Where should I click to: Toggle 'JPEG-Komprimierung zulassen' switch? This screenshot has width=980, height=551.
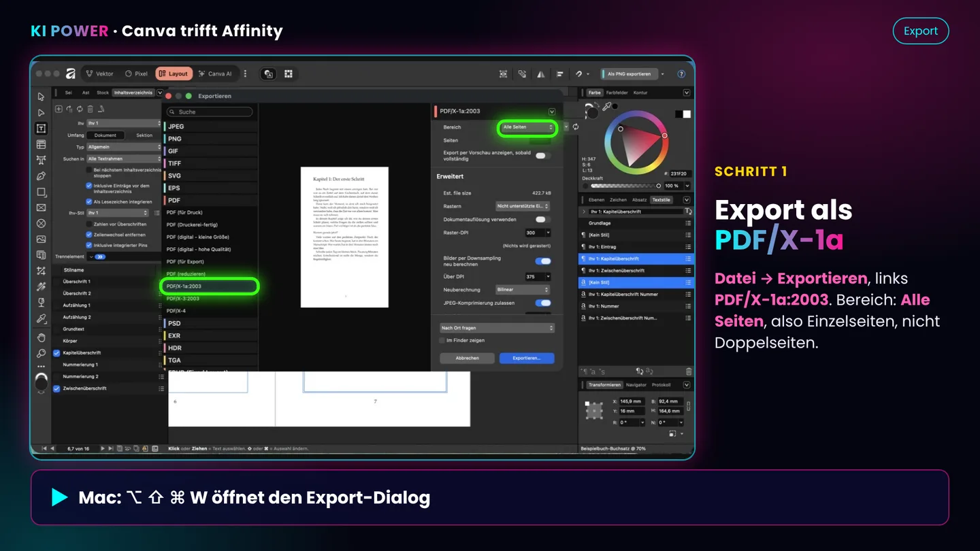(542, 303)
